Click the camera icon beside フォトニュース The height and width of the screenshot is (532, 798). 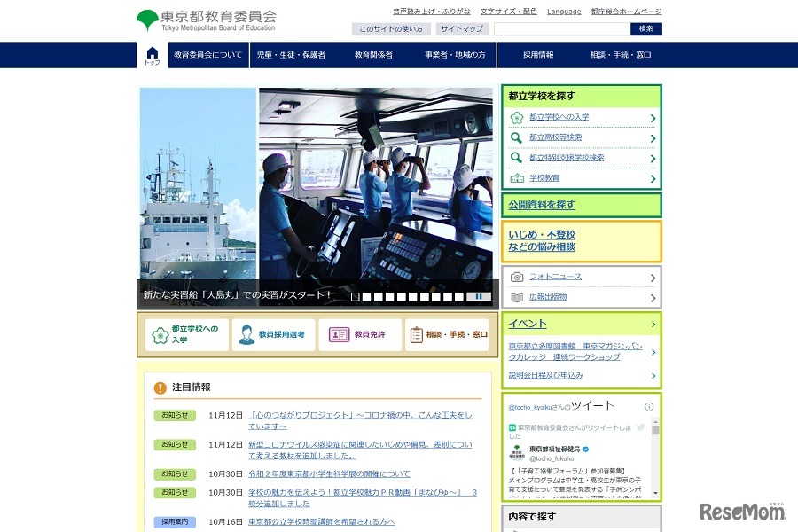tap(515, 277)
